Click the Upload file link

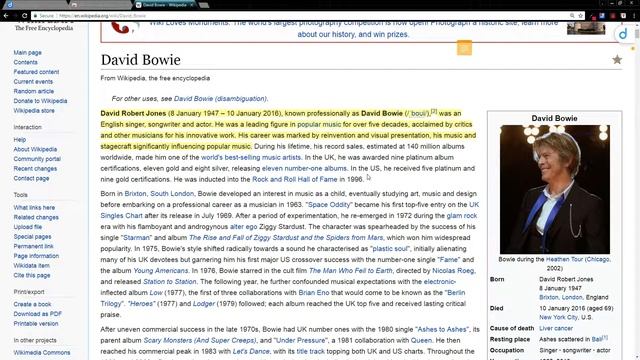pos(28,227)
